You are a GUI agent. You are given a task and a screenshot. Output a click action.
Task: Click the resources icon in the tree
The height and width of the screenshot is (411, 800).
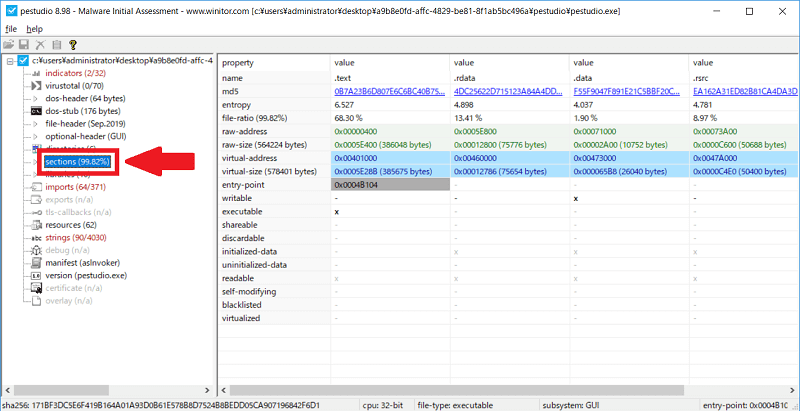(x=36, y=225)
